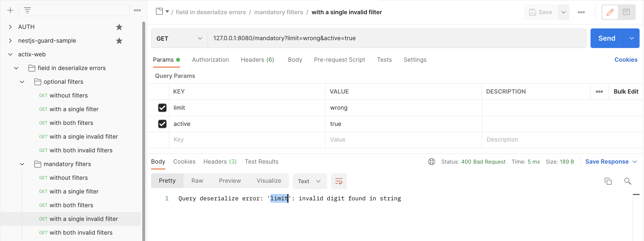Image resolution: width=644 pixels, height=241 pixels.
Task: Click the request type icon in breadcrumb
Action: point(159,11)
